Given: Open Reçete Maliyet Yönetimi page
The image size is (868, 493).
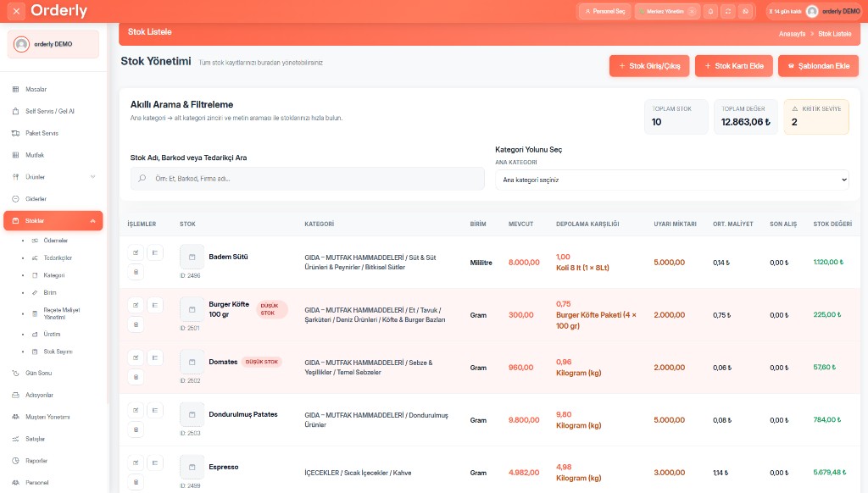Looking at the screenshot, I should 61,313.
